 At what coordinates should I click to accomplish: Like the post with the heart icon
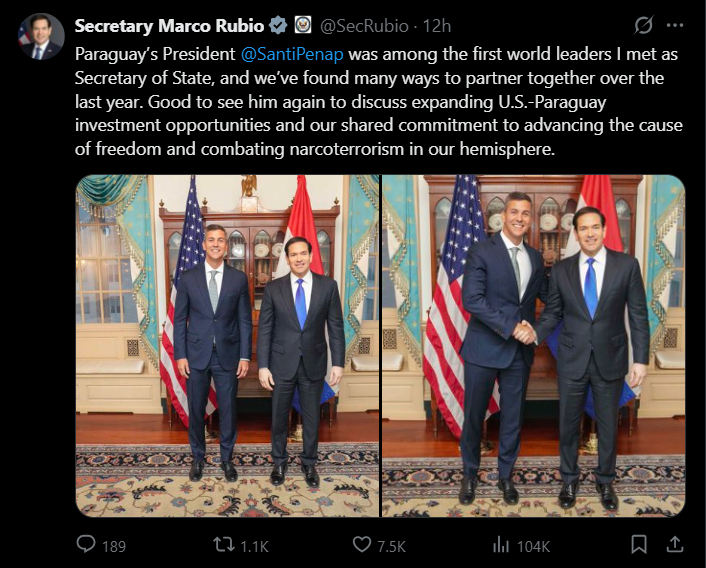coord(362,544)
